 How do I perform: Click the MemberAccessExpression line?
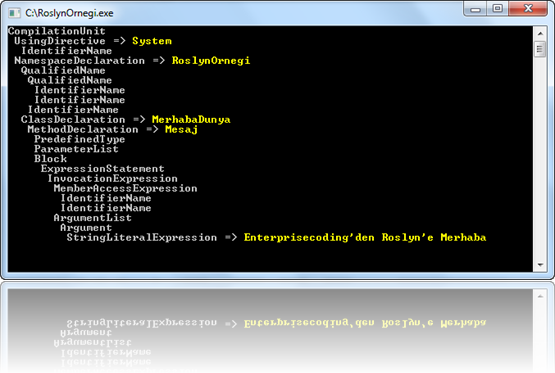pos(126,188)
